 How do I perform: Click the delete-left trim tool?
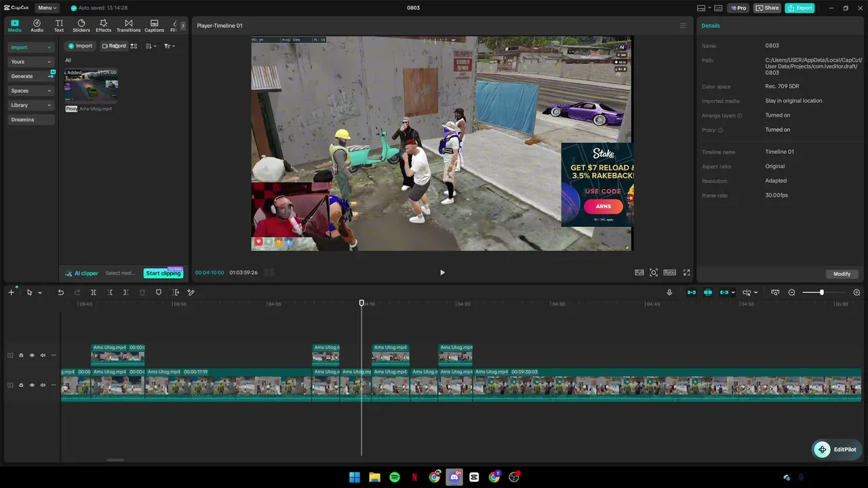coord(110,293)
